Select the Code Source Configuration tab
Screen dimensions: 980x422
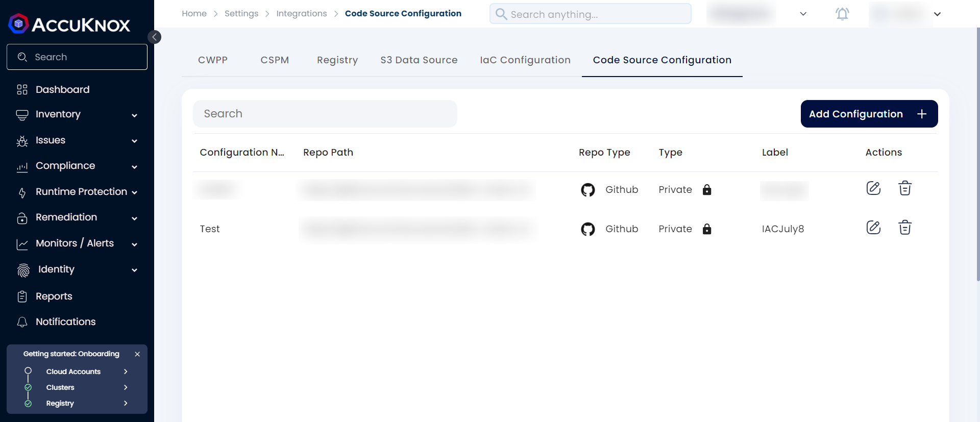tap(662, 60)
